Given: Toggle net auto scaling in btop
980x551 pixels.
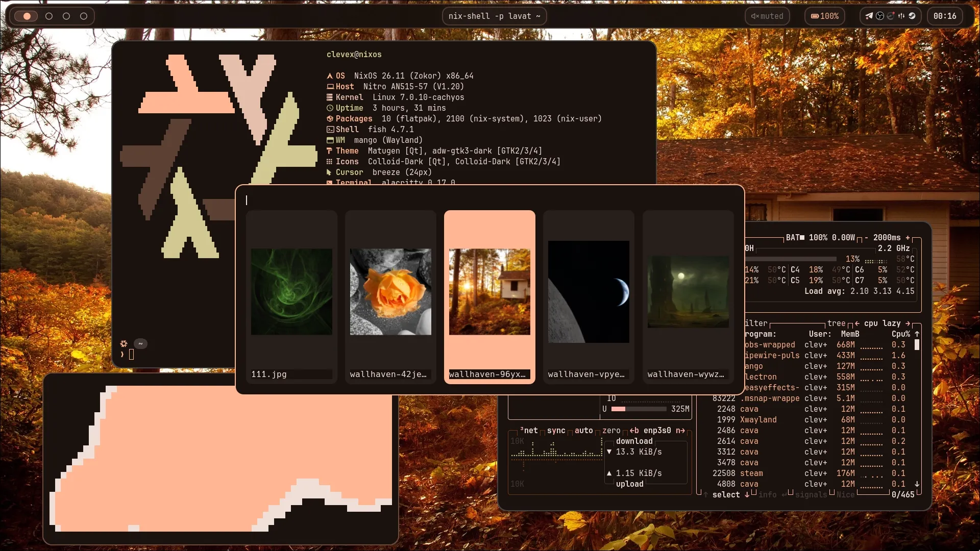Looking at the screenshot, I should click(584, 431).
